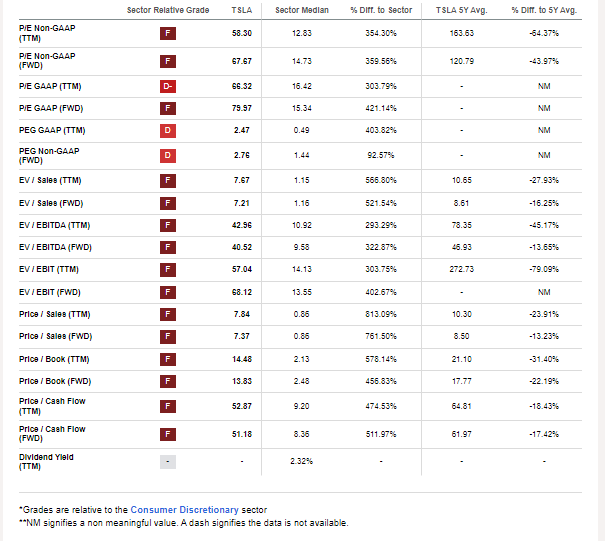Click the F grade badge for P/E GAAP (FWD)
Viewport: 605px width, 541px height.
[168, 108]
